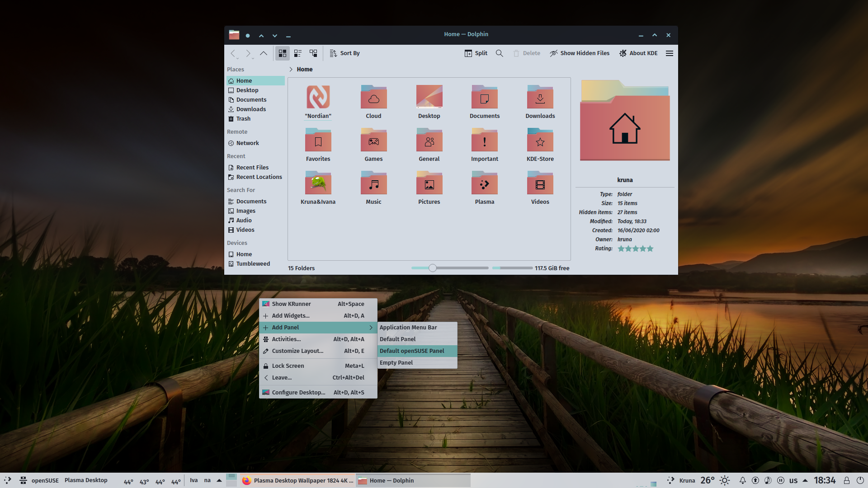Expand system tray hidden icons arrow

click(x=805, y=481)
